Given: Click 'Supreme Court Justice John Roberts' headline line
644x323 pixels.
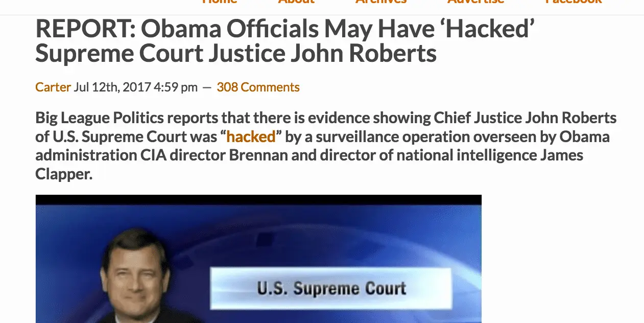Looking at the screenshot, I should [236, 54].
